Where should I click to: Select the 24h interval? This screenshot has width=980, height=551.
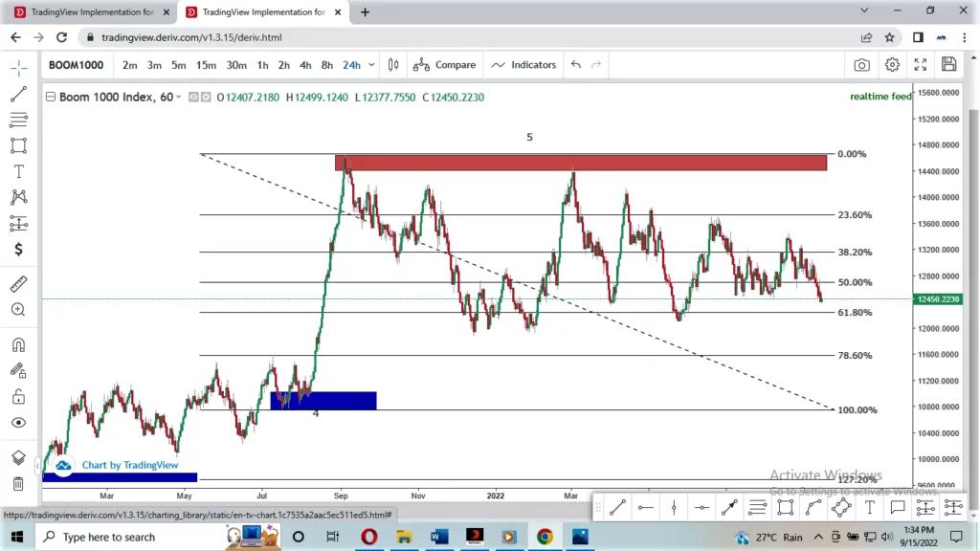click(352, 65)
